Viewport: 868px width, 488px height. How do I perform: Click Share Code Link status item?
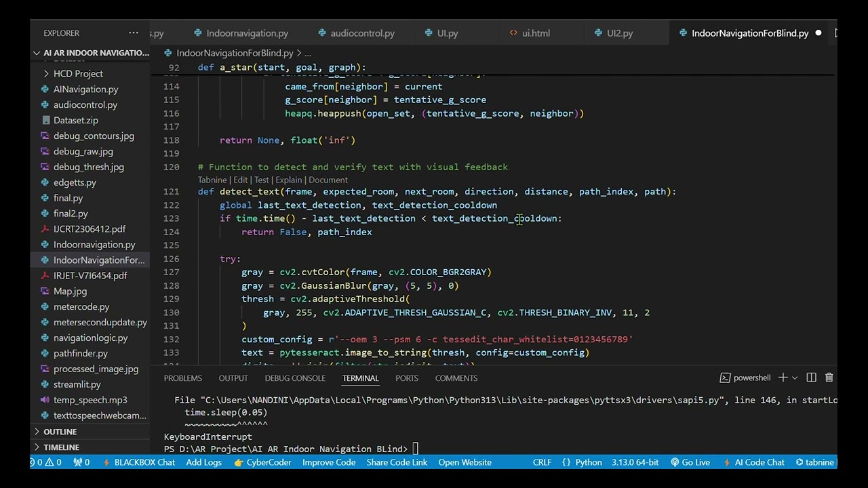(397, 462)
